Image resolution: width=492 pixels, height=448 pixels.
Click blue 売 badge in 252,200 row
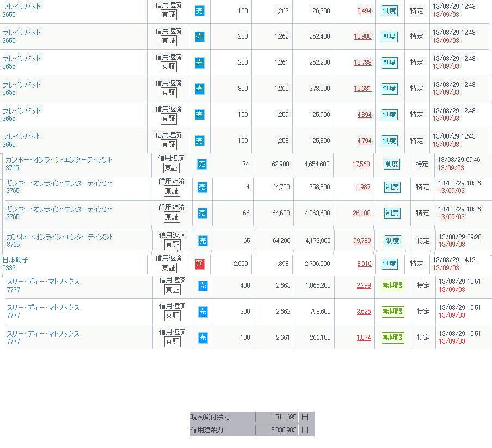(x=200, y=63)
